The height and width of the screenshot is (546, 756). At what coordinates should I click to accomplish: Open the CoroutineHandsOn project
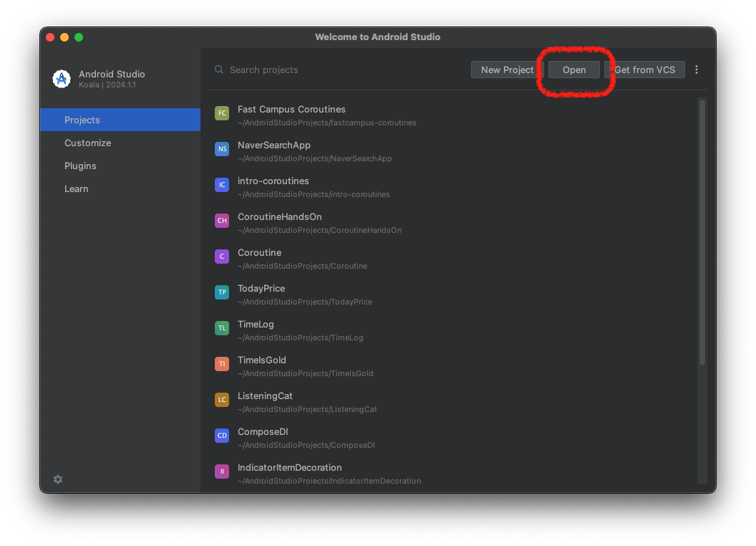(x=280, y=217)
